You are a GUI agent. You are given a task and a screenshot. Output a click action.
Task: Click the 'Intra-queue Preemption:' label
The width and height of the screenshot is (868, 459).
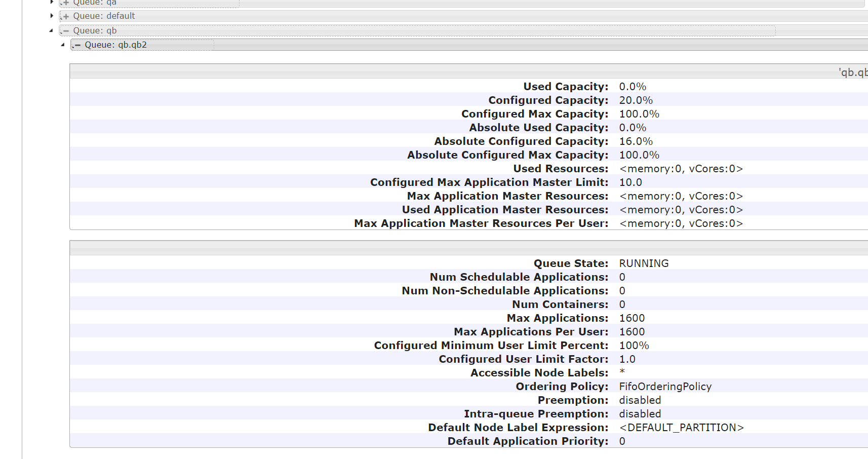(536, 414)
